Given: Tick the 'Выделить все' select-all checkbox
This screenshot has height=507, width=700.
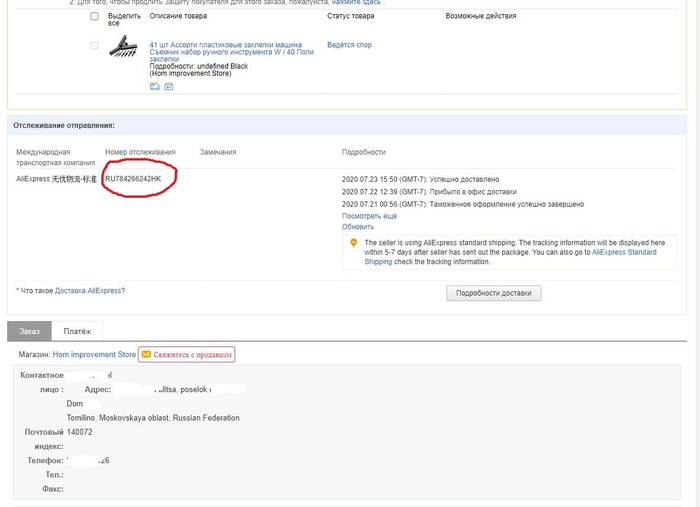Looking at the screenshot, I should 95,17.
